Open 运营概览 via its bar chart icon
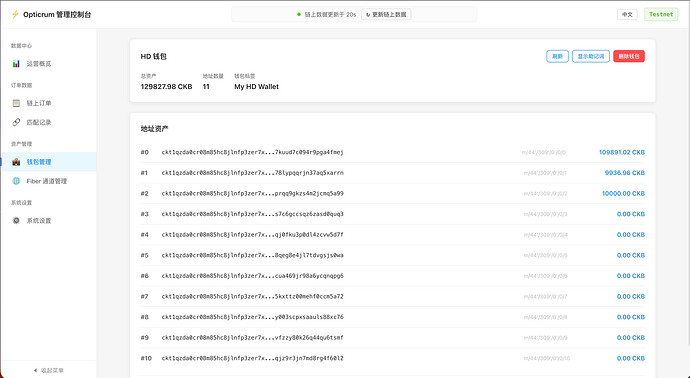 pyautogui.click(x=16, y=64)
